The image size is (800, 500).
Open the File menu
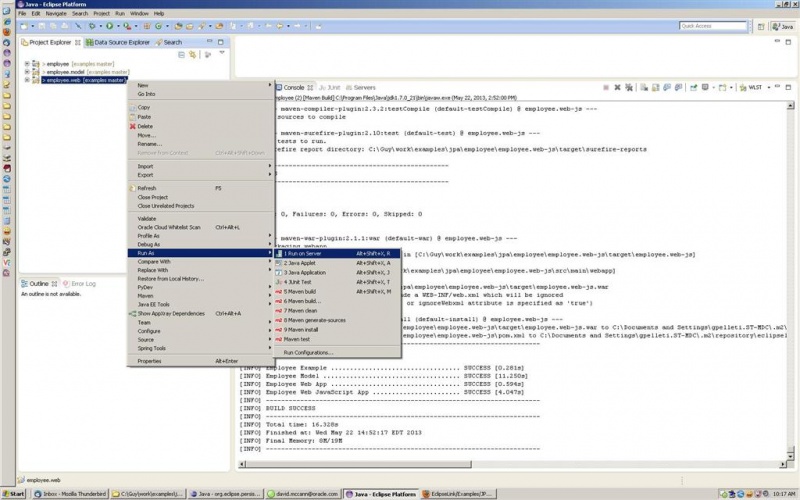tap(22, 13)
